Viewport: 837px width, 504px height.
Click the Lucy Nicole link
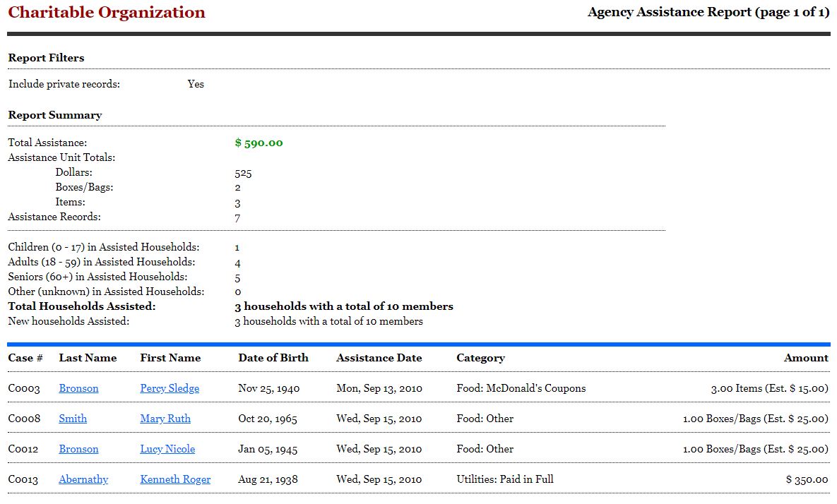click(167, 449)
